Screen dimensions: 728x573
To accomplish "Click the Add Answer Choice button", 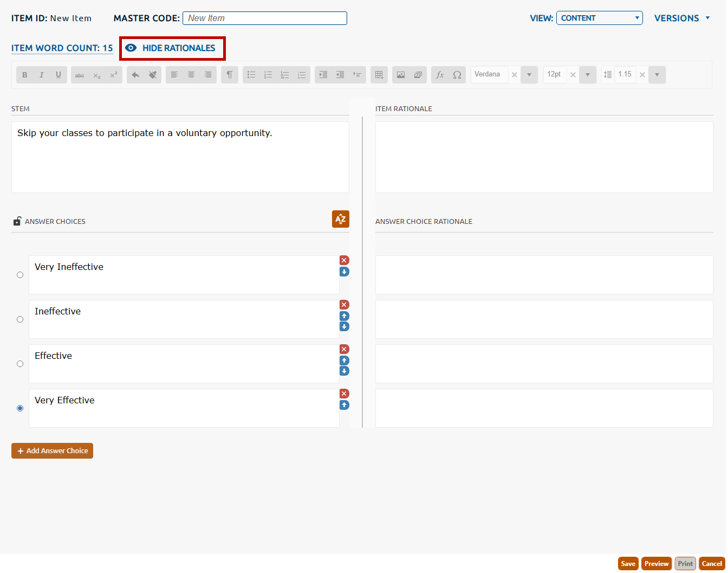I will click(x=52, y=450).
